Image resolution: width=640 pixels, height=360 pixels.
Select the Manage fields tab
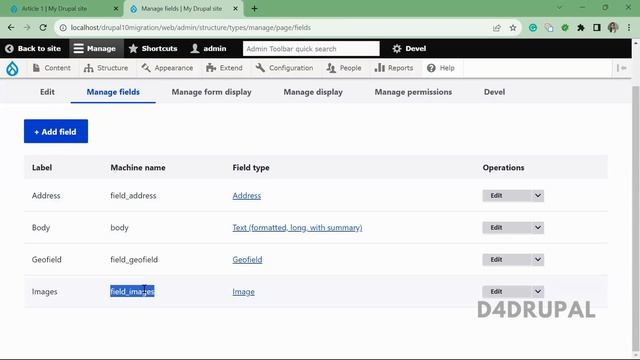coord(113,92)
